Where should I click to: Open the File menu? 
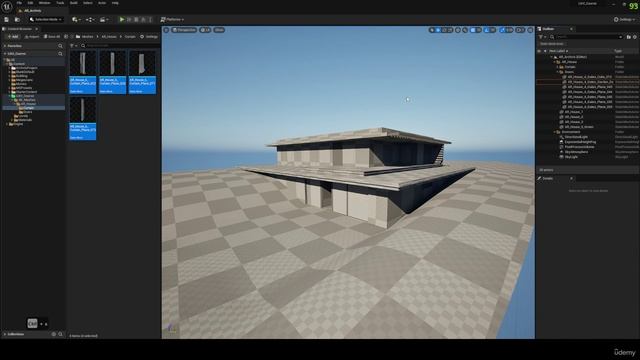coord(19,3)
